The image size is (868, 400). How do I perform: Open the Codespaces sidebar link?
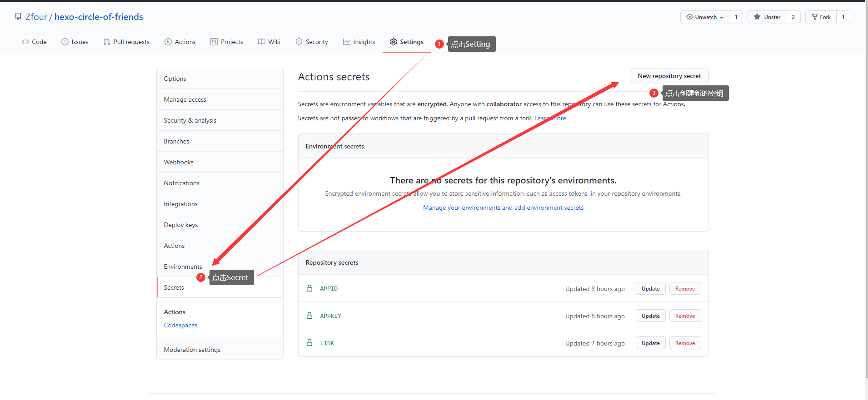(180, 325)
